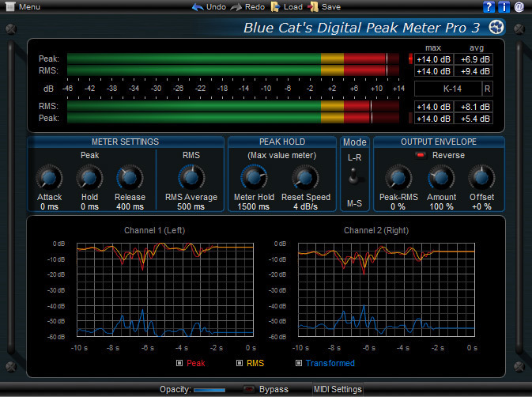Click top Peak avg value +6.9 dB
Screen dimensions: 532x397
click(x=474, y=59)
